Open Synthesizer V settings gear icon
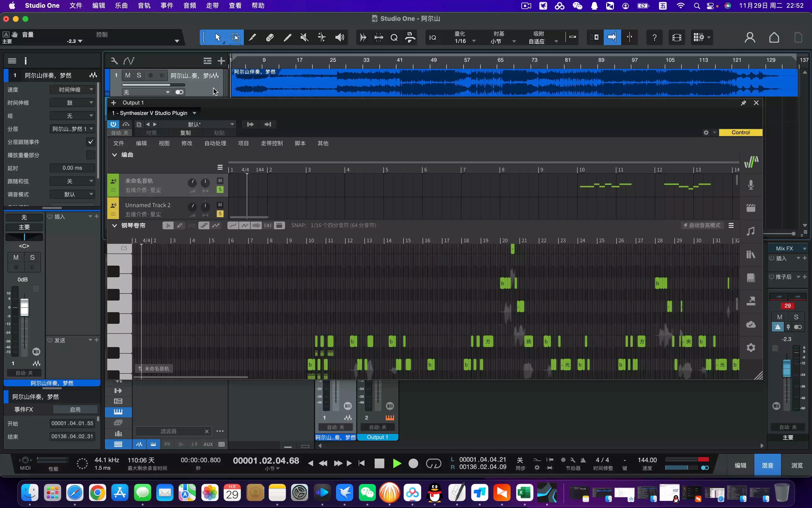This screenshot has width=812, height=508. click(751, 347)
